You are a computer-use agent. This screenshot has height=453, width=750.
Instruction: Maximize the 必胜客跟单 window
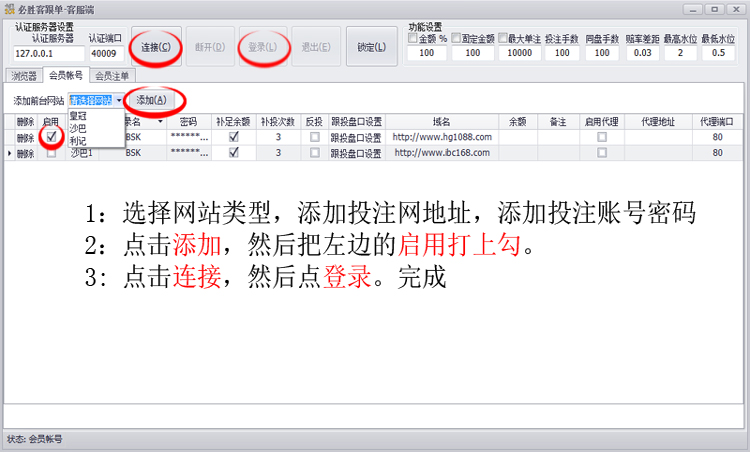[715, 10]
